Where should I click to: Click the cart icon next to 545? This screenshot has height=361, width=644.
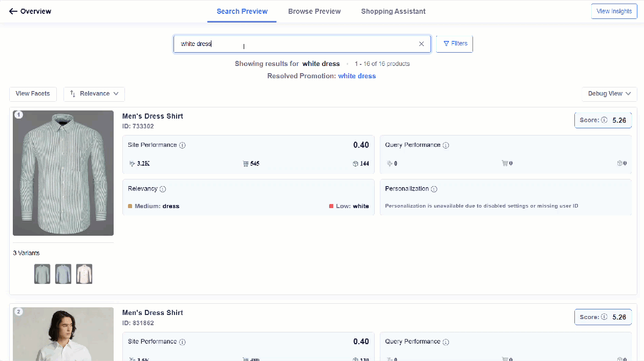246,164
